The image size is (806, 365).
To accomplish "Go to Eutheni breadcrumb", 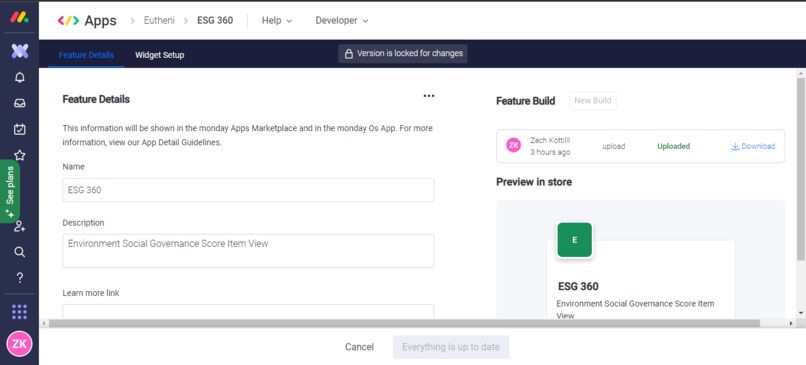I will (159, 21).
